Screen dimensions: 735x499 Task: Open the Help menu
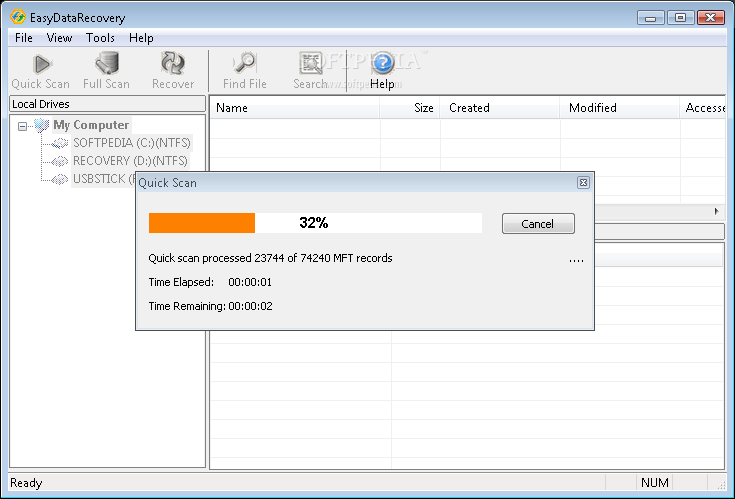point(141,38)
